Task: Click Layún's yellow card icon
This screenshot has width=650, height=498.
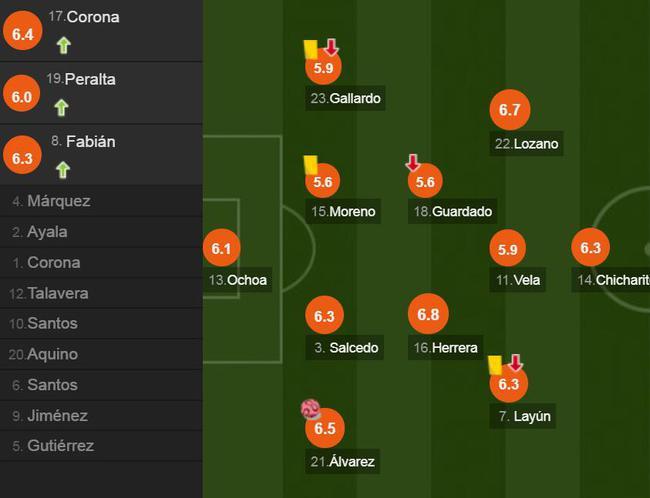Action: click(x=495, y=365)
